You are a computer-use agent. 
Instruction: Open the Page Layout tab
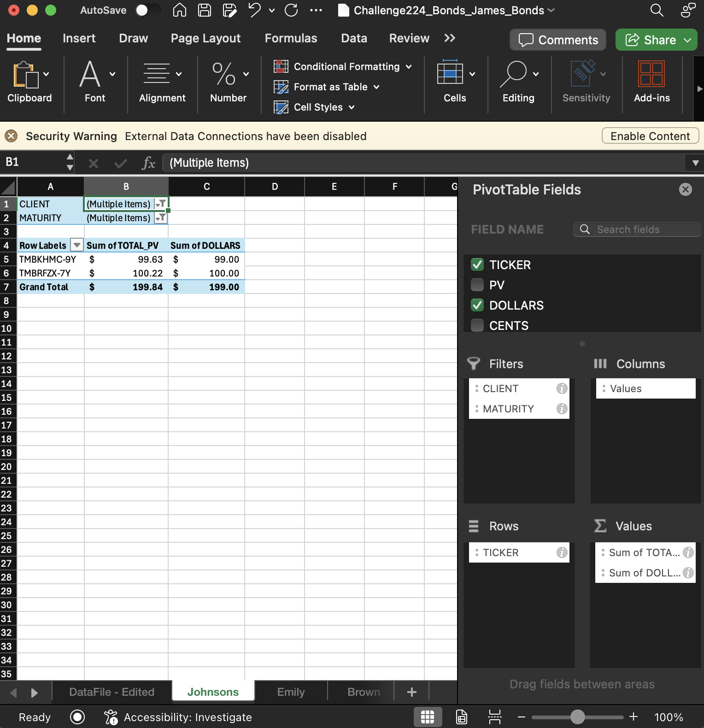click(x=205, y=38)
